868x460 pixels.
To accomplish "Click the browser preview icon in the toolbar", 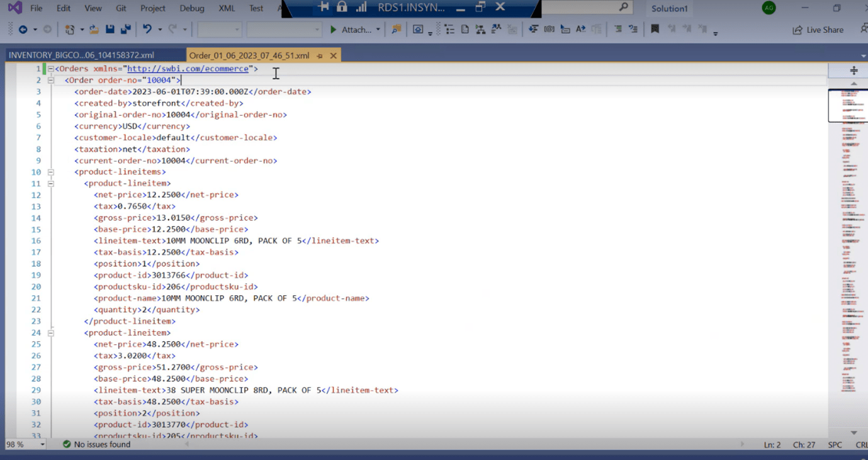I will (418, 30).
